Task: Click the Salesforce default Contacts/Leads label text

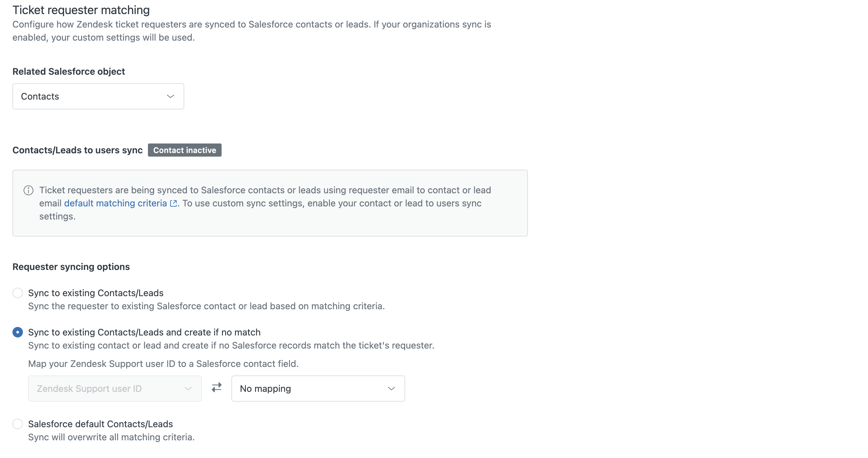Action: pos(100,424)
